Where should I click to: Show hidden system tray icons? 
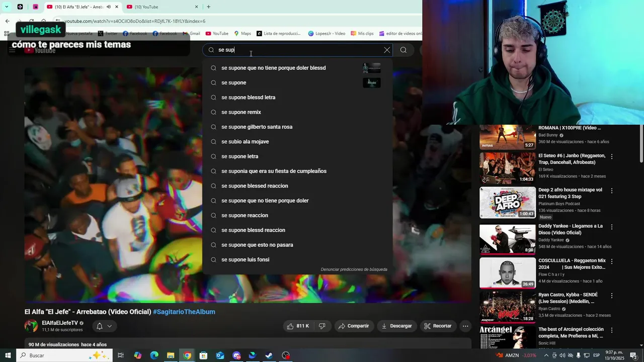(x=546, y=355)
